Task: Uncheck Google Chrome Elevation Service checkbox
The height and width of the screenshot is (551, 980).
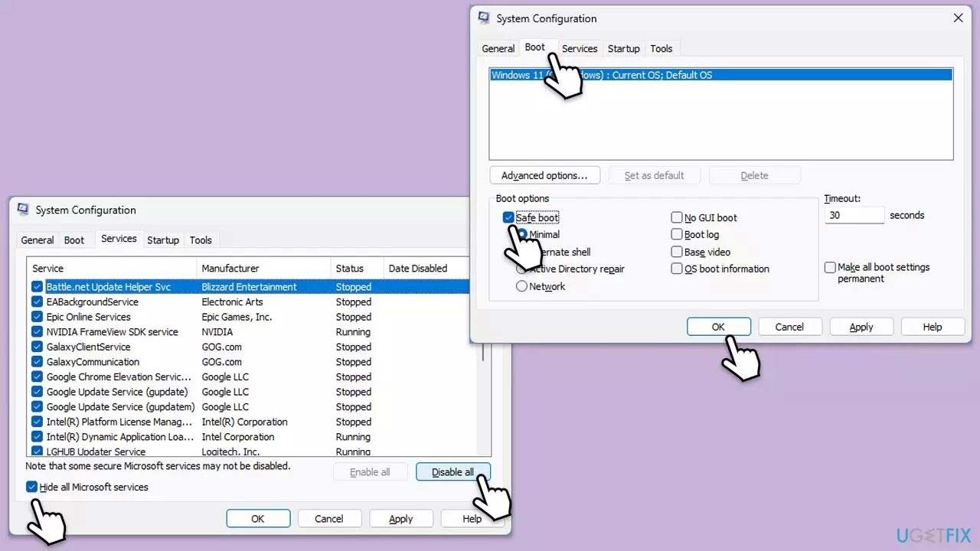Action: click(37, 377)
